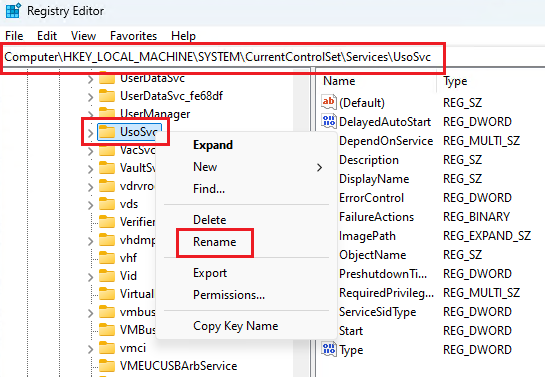Expand the Vid key
The image size is (545, 377).
click(90, 277)
